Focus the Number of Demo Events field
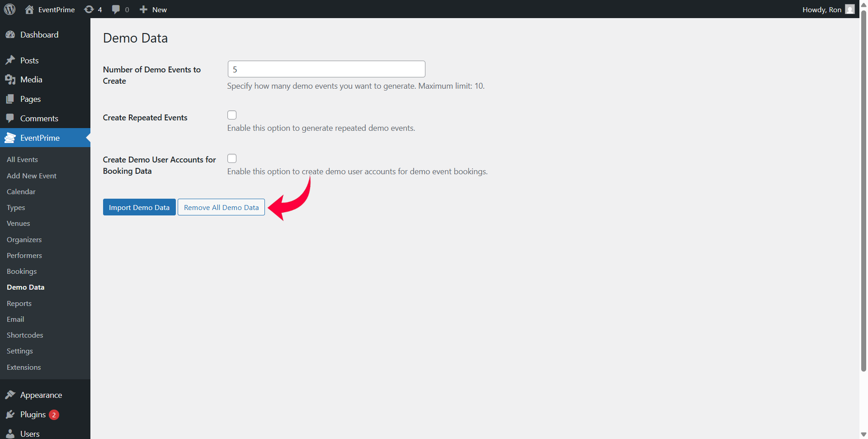868x439 pixels. coord(326,69)
